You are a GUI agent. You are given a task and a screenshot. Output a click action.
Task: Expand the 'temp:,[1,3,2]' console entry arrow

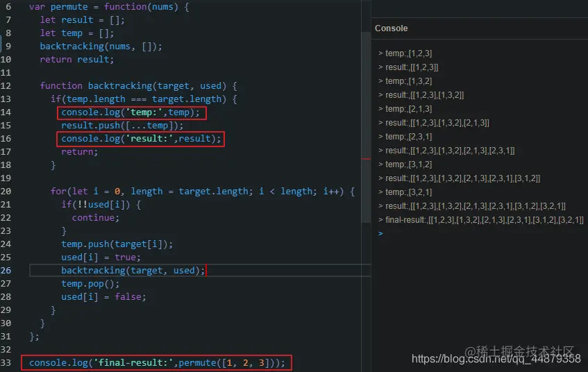click(380, 81)
